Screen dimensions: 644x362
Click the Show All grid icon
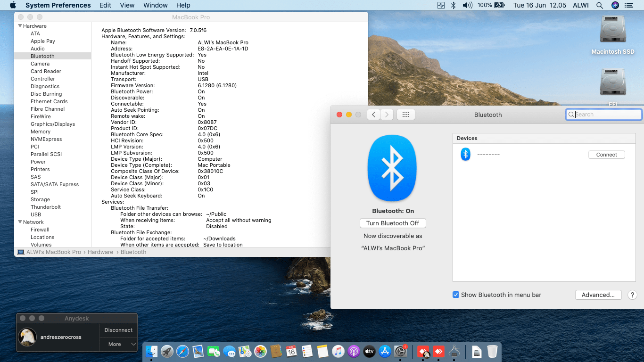405,115
